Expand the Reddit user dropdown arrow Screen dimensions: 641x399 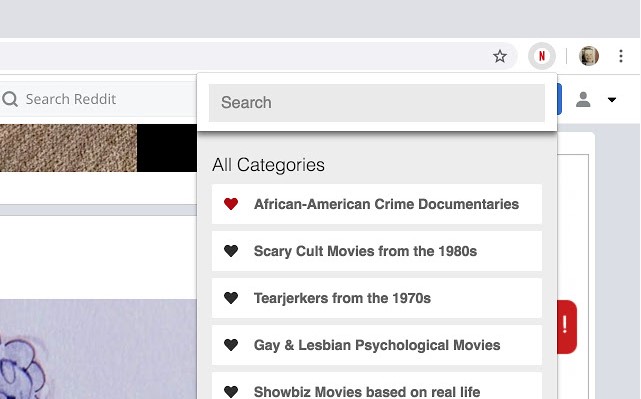(x=612, y=99)
